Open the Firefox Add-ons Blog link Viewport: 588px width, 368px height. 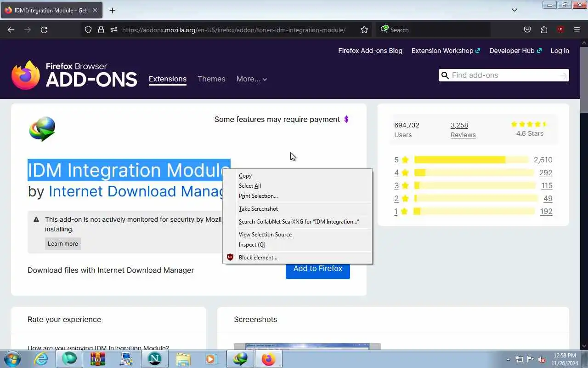click(370, 51)
